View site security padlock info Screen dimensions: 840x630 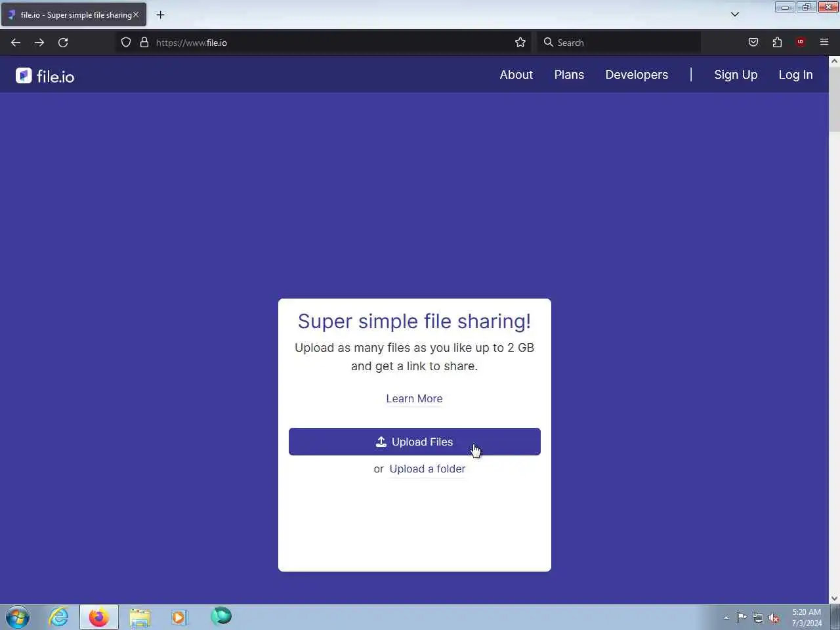click(144, 43)
